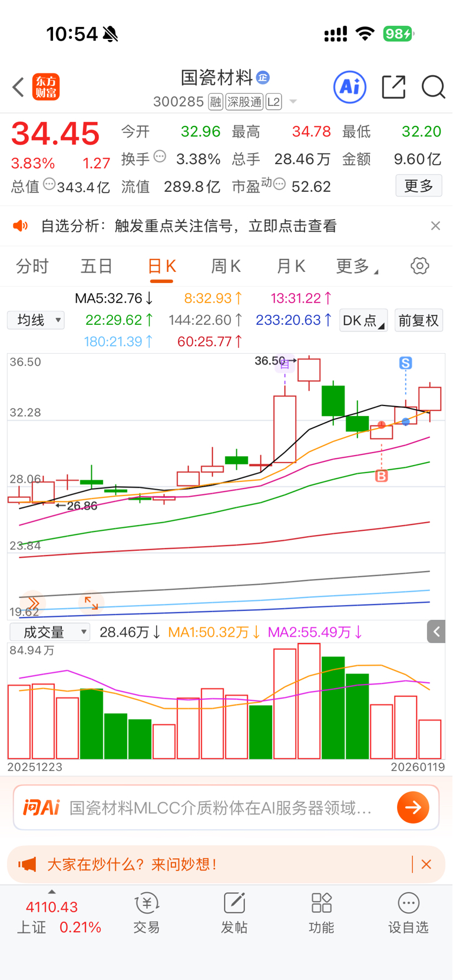Open the 成交量 indicator dropdown
453x980 pixels.
tap(50, 632)
